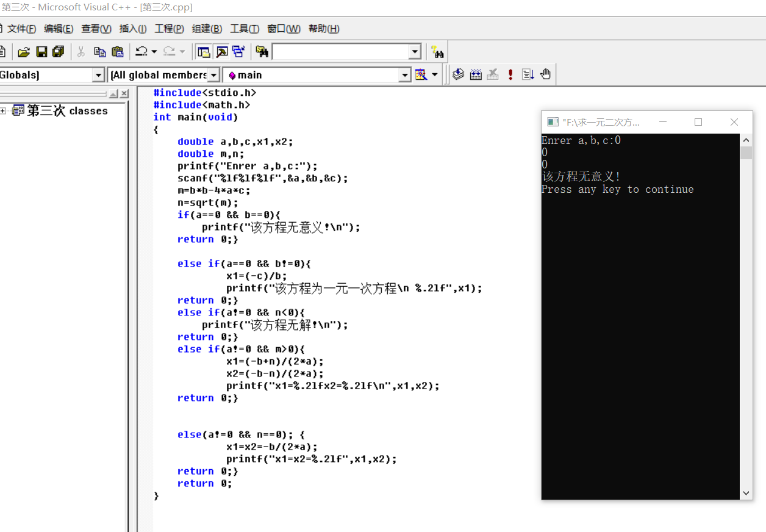Open the 组建(B) menu
This screenshot has height=532, width=766.
pyautogui.click(x=207, y=29)
